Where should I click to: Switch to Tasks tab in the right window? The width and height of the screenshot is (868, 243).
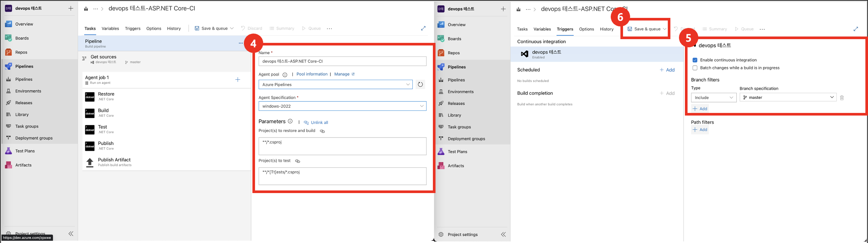522,29
